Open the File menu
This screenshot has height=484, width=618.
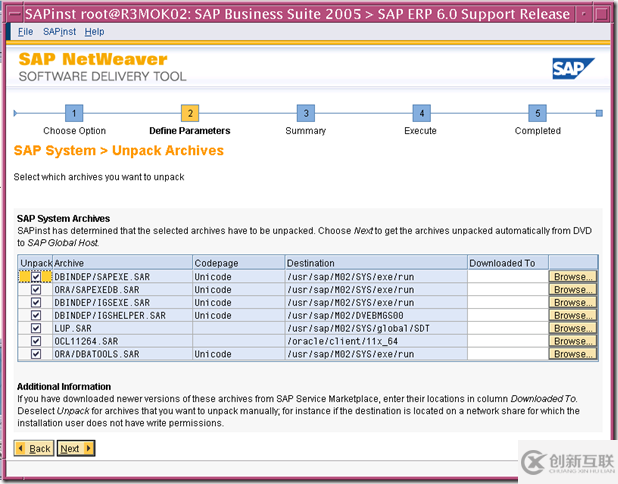(x=26, y=32)
